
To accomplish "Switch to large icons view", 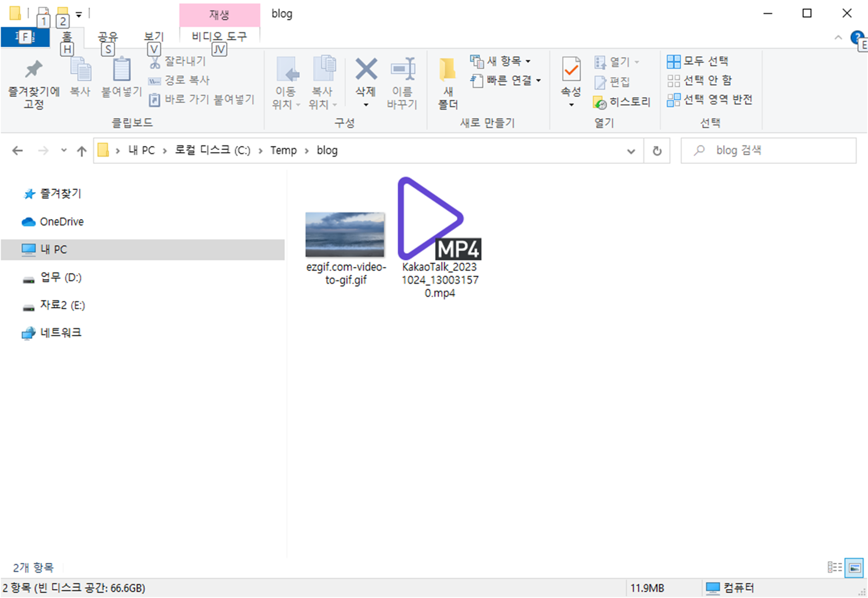I will click(854, 567).
